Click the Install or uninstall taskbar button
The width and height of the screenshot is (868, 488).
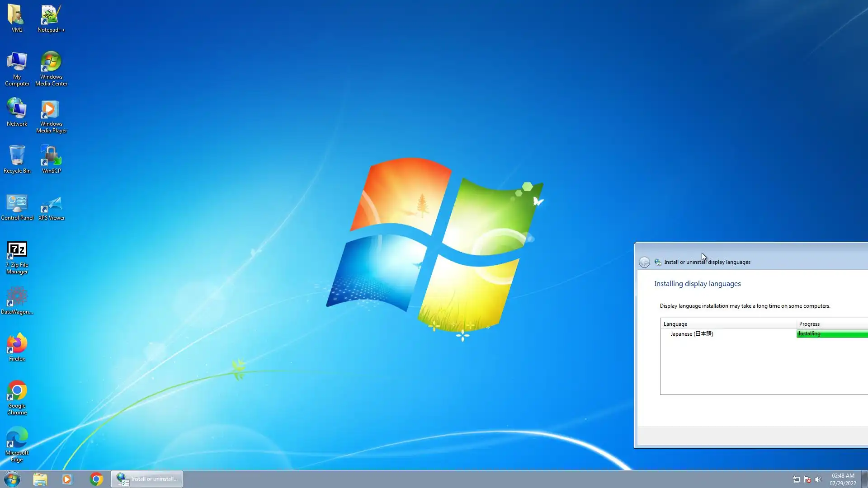click(x=147, y=479)
